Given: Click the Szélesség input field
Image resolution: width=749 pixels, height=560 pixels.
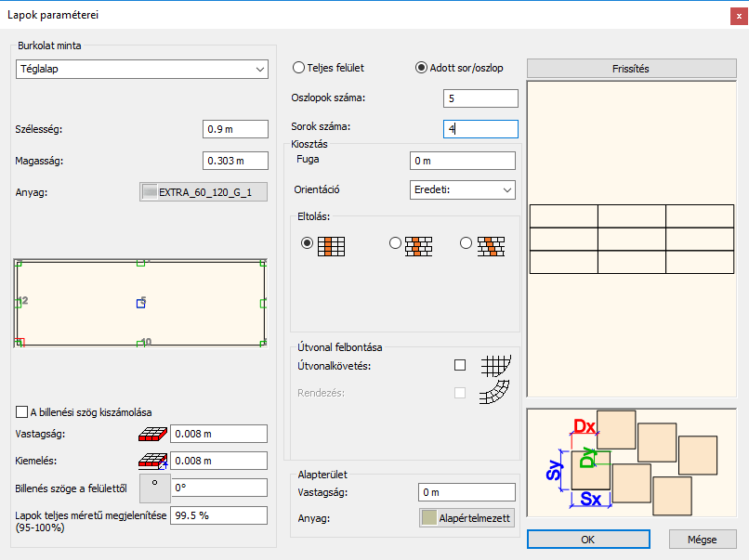Looking at the screenshot, I should tap(235, 129).
